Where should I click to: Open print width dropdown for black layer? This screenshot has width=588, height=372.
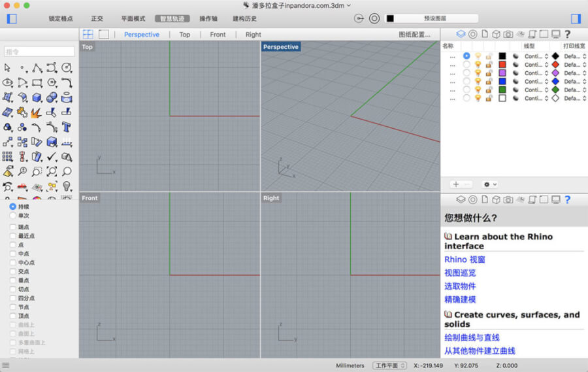click(x=575, y=56)
